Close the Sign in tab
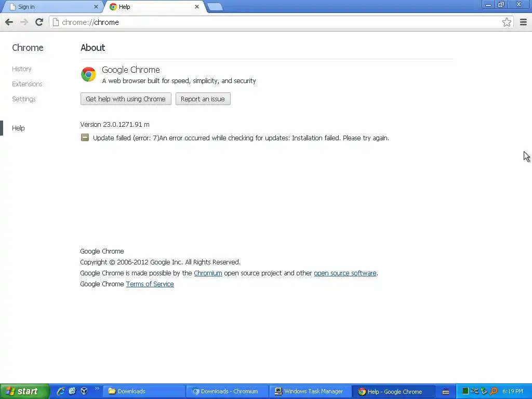Screen dimensions: 532x399 click(x=96, y=7)
